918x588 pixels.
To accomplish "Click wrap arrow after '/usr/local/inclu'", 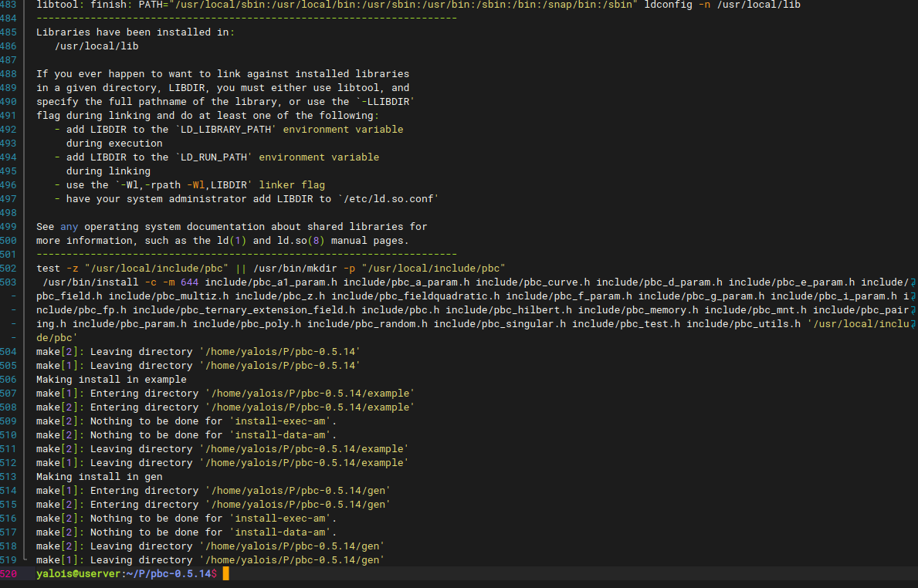I will (x=913, y=324).
